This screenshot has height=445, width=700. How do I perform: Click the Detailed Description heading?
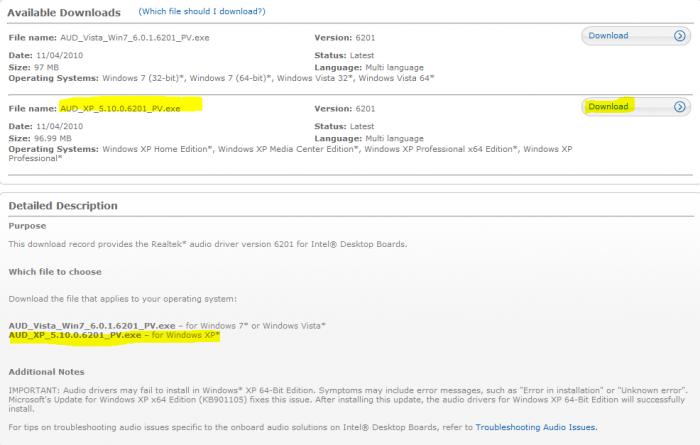pyautogui.click(x=63, y=206)
